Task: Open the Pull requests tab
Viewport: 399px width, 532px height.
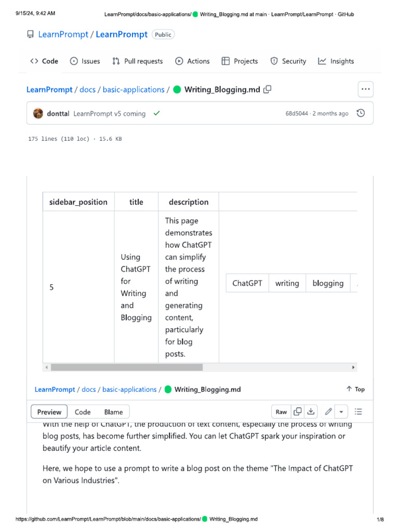Action: 138,61
